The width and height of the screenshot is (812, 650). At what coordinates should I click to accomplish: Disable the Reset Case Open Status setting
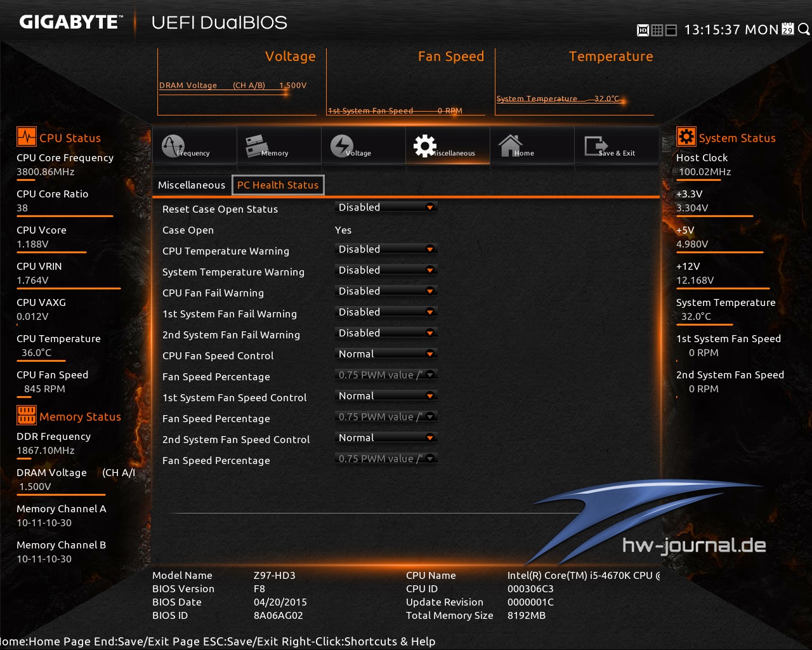(386, 207)
